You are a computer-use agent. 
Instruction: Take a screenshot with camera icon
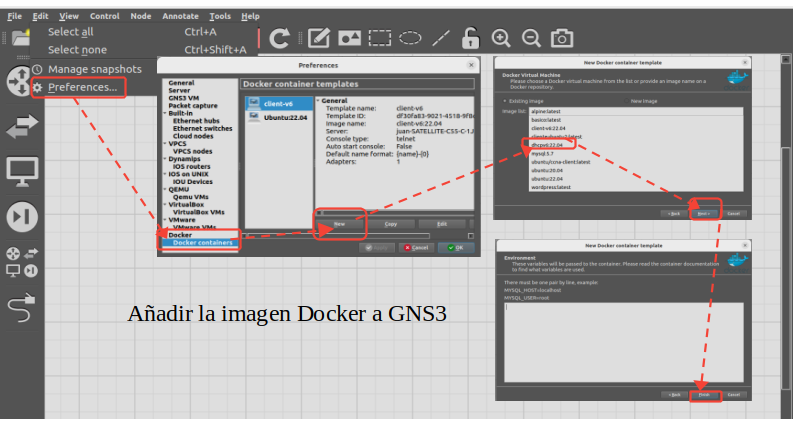[562, 38]
